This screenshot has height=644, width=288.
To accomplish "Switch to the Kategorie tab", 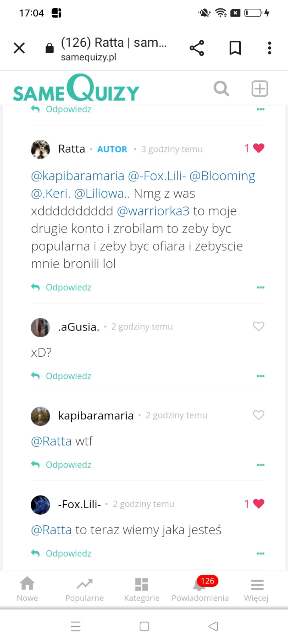I will pyautogui.click(x=142, y=588).
